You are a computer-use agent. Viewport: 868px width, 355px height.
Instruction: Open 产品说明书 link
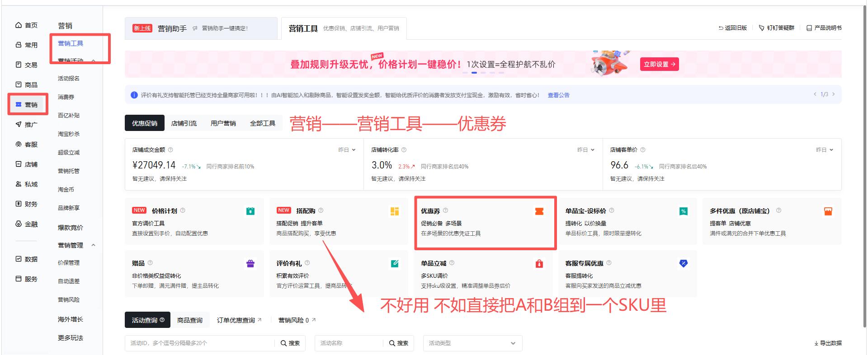[x=824, y=28]
